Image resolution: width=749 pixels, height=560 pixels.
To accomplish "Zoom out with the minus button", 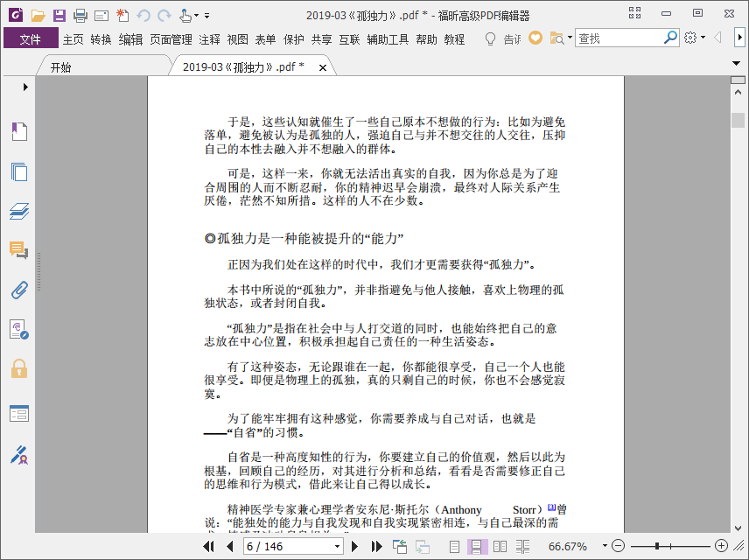I will click(618, 546).
